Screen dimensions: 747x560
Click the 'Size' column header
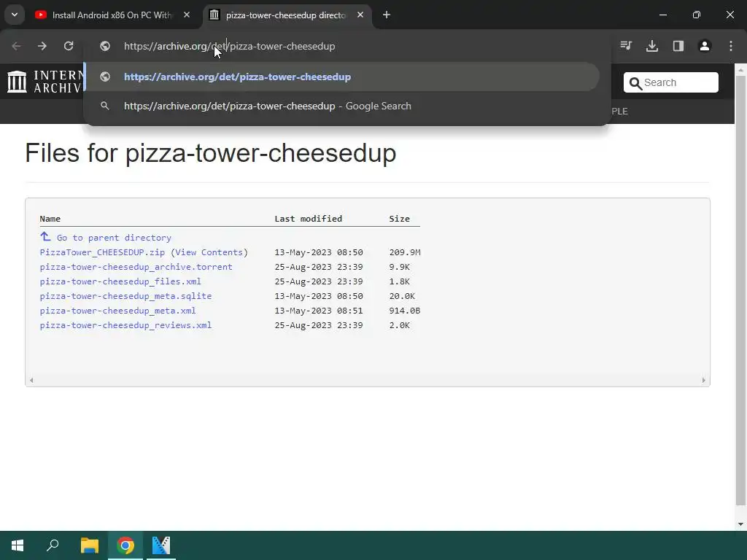click(x=399, y=219)
